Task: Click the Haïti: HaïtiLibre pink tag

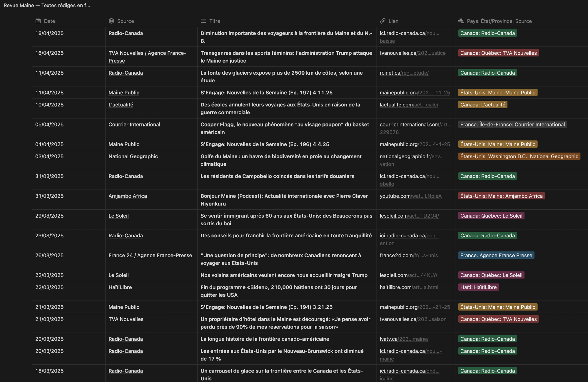Action: [x=478, y=287]
